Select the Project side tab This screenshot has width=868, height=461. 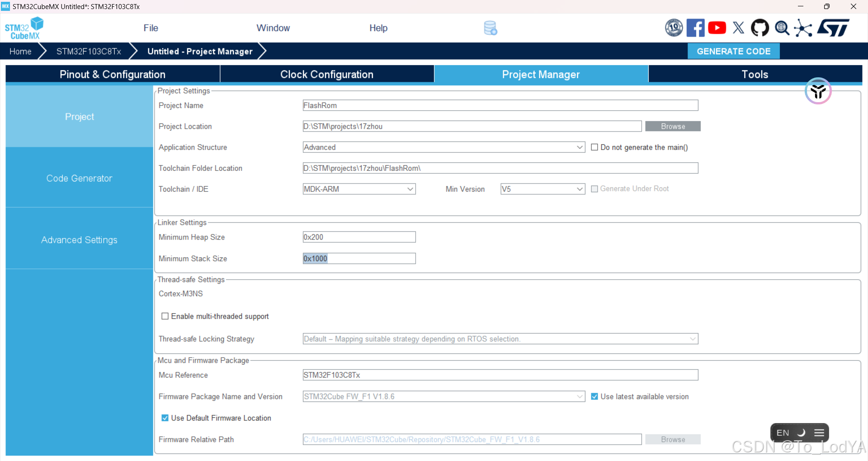[x=79, y=117]
